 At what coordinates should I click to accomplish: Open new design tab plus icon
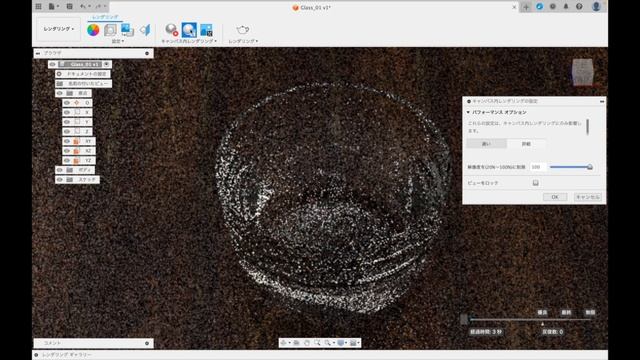(526, 7)
